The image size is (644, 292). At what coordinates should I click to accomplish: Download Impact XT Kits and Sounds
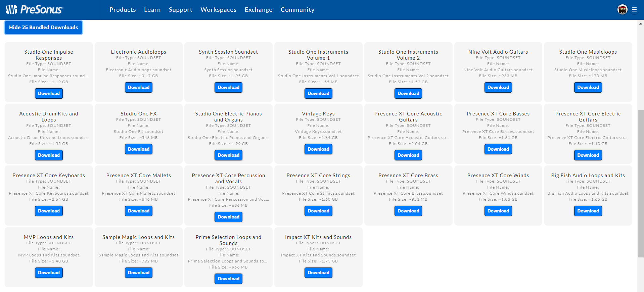[x=318, y=273]
